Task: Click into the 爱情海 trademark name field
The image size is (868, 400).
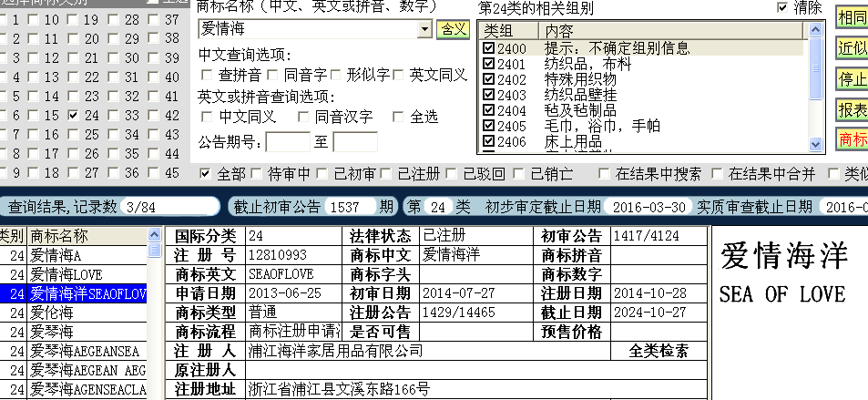Action: click(308, 29)
